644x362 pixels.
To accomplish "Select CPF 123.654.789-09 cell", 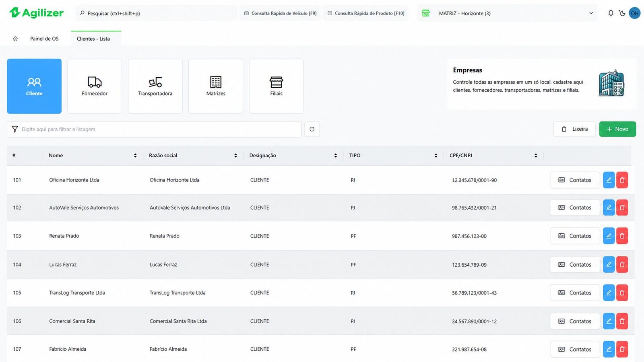I will click(469, 265).
